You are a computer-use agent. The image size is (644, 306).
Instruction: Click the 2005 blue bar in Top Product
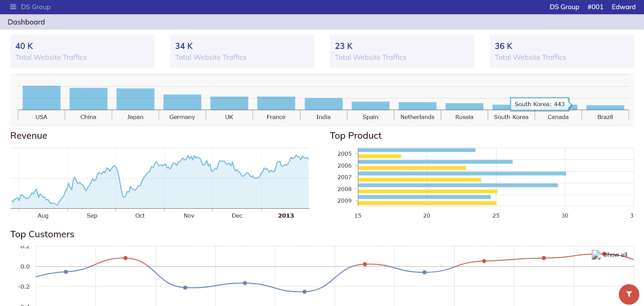pos(417,150)
